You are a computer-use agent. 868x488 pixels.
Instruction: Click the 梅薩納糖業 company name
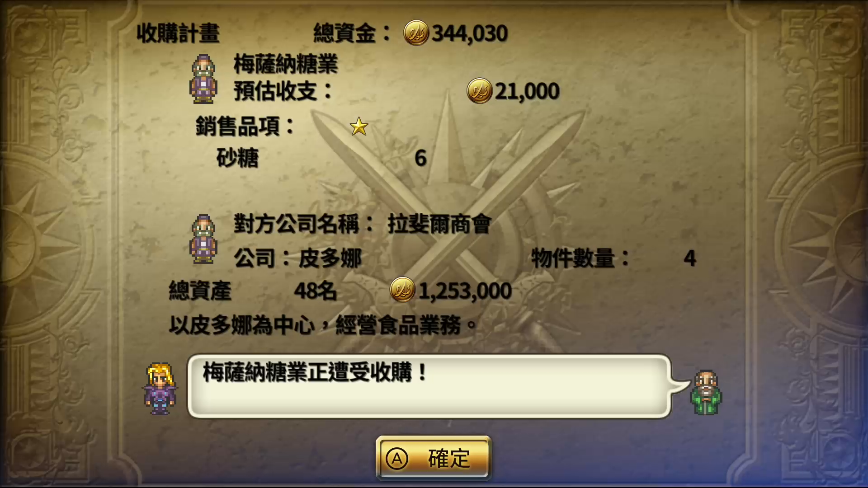(286, 64)
